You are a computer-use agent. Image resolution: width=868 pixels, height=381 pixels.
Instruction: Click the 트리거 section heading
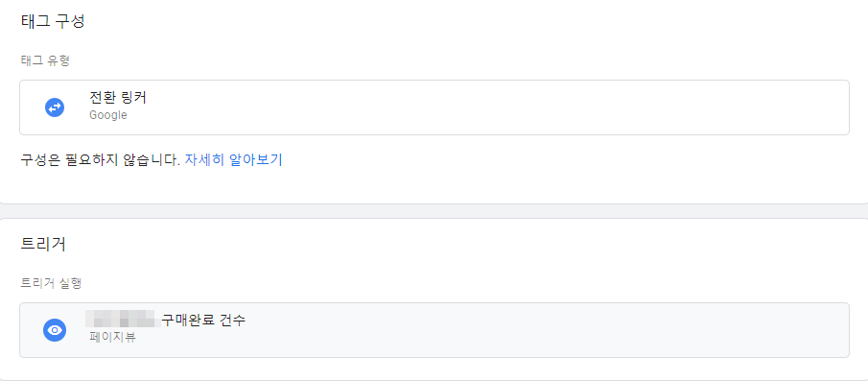tap(43, 244)
